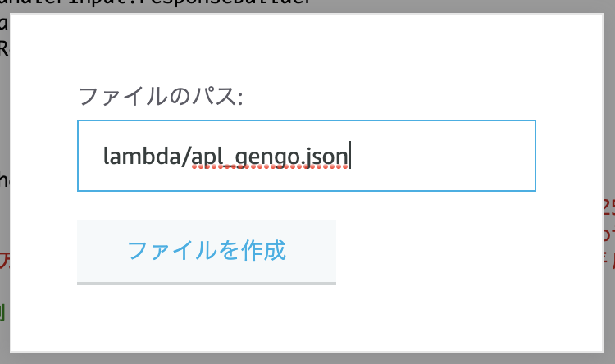Click the ファイルのパス: label

pos(161,97)
